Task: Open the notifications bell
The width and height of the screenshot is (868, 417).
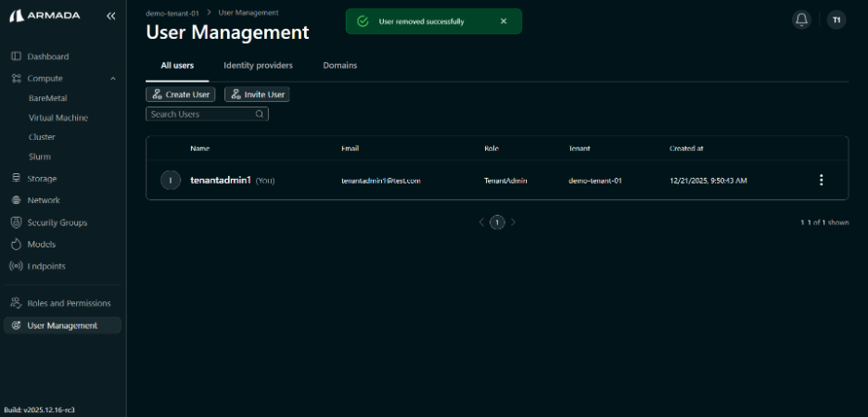Action: (x=802, y=20)
